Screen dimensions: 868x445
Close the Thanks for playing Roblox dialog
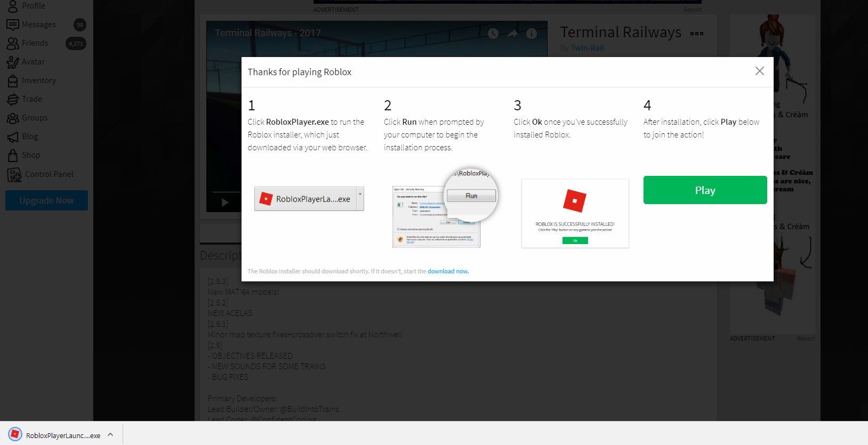pos(760,71)
